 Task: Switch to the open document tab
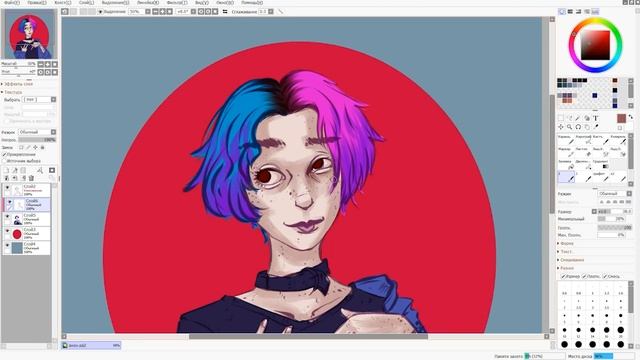click(x=91, y=345)
